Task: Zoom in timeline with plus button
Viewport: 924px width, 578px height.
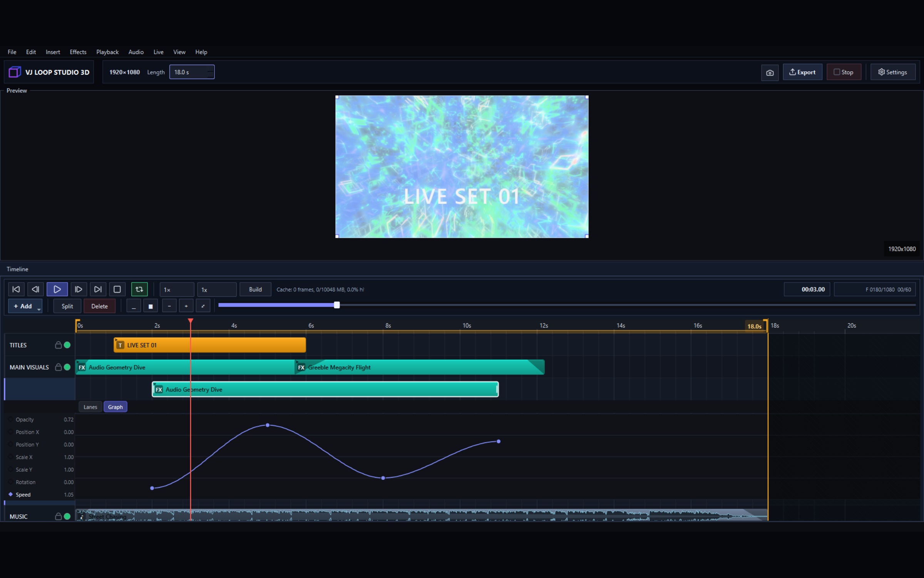Action: pyautogui.click(x=186, y=306)
